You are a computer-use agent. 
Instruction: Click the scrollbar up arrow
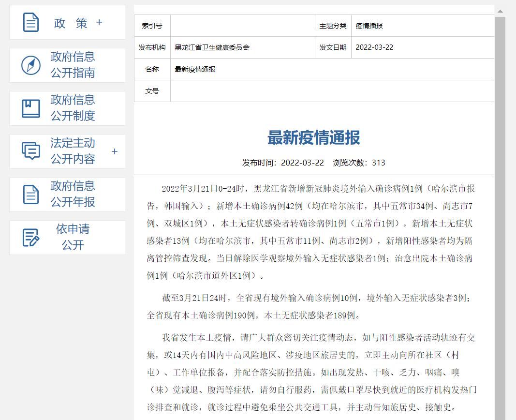(x=500, y=11)
